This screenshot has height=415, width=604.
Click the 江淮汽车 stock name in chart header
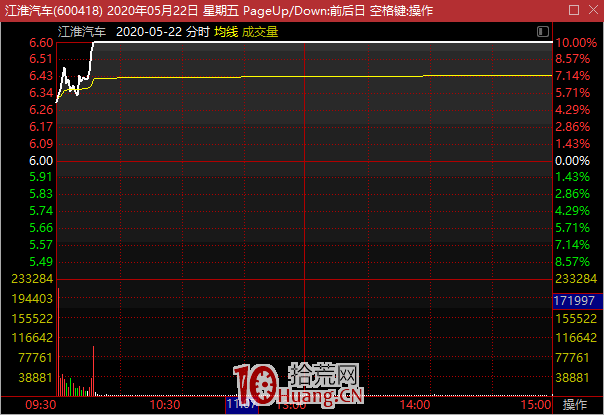coord(82,32)
